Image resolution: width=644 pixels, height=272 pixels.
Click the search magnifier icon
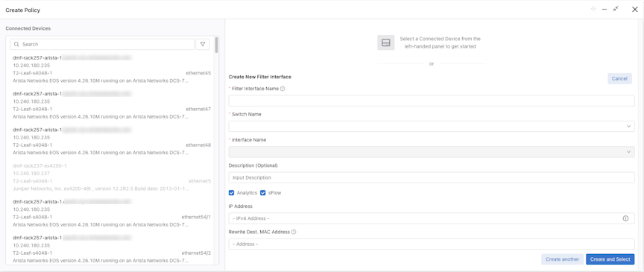pos(17,45)
